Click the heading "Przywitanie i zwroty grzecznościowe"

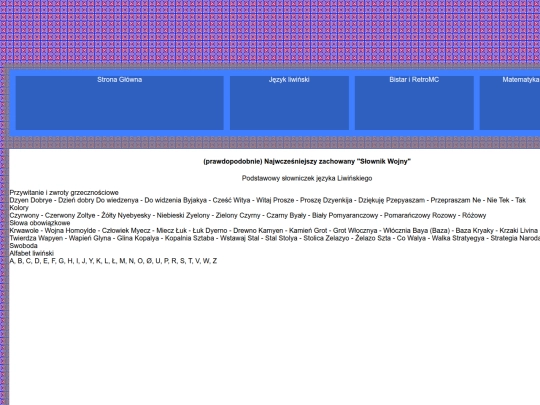point(64,193)
